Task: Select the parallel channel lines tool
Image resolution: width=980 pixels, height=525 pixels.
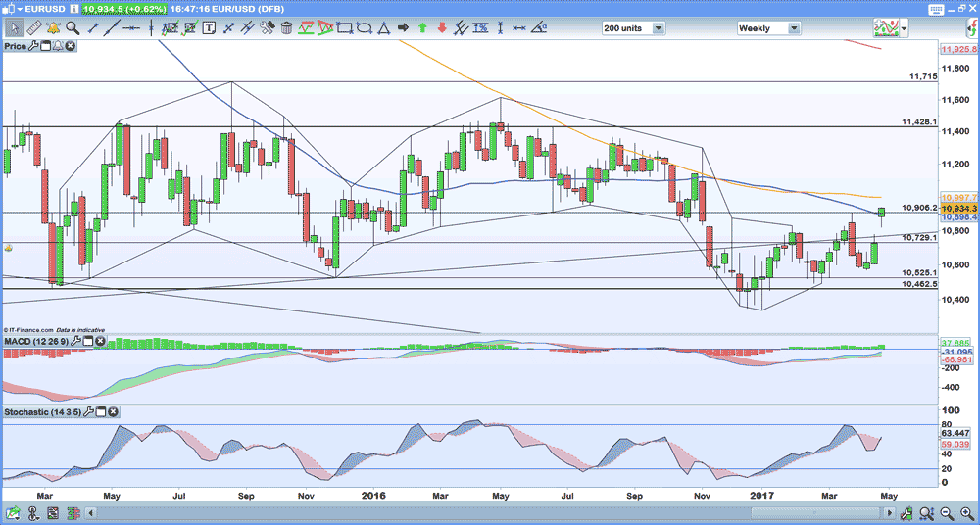Action: click(248, 27)
